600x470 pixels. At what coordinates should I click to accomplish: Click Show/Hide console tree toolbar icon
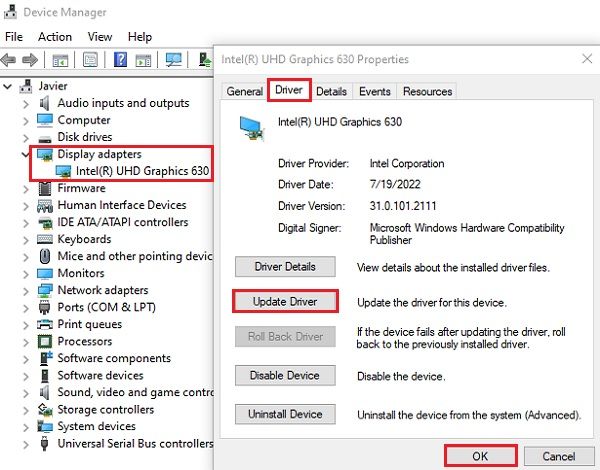click(x=60, y=60)
